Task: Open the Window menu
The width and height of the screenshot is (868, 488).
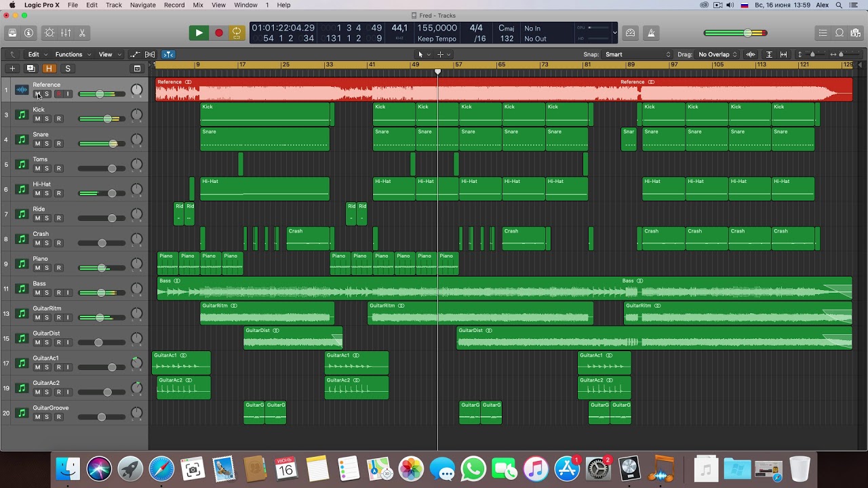Action: [245, 5]
